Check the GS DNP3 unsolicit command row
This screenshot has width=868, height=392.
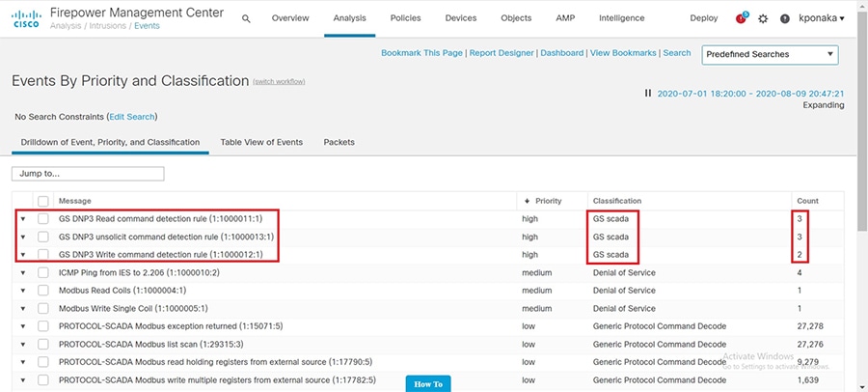coord(43,237)
